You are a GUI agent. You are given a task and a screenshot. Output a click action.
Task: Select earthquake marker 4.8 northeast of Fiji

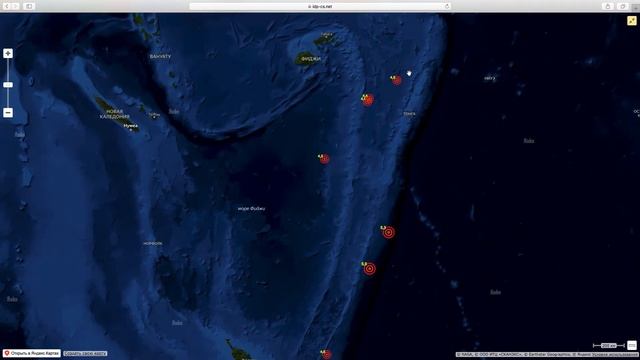396,80
